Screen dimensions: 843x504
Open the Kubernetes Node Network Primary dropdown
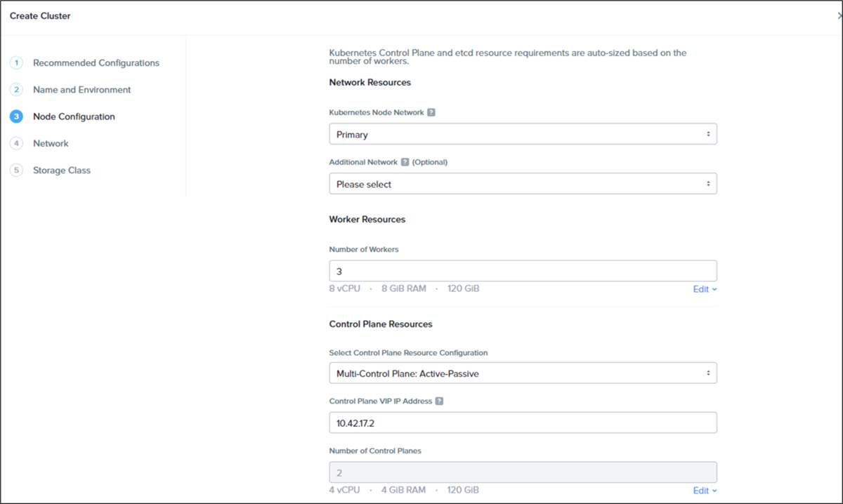pyautogui.click(x=523, y=134)
